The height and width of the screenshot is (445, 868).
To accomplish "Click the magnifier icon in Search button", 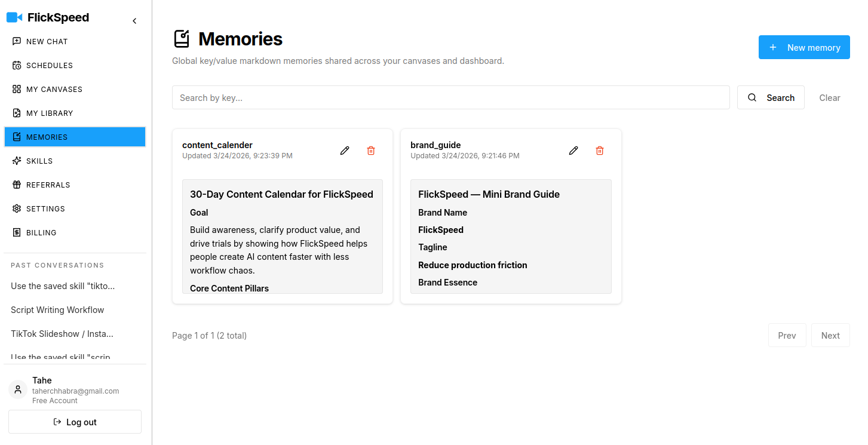I will (x=752, y=97).
